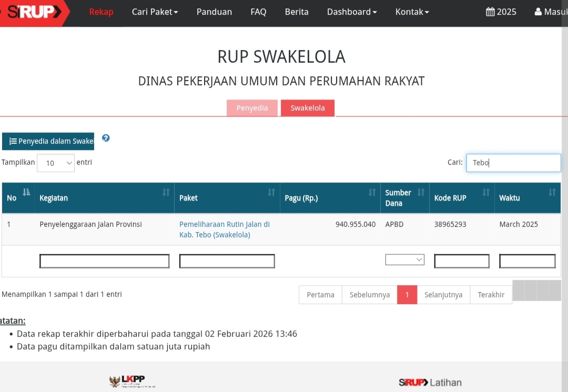Expand the Dashboard dropdown menu

[x=352, y=12]
